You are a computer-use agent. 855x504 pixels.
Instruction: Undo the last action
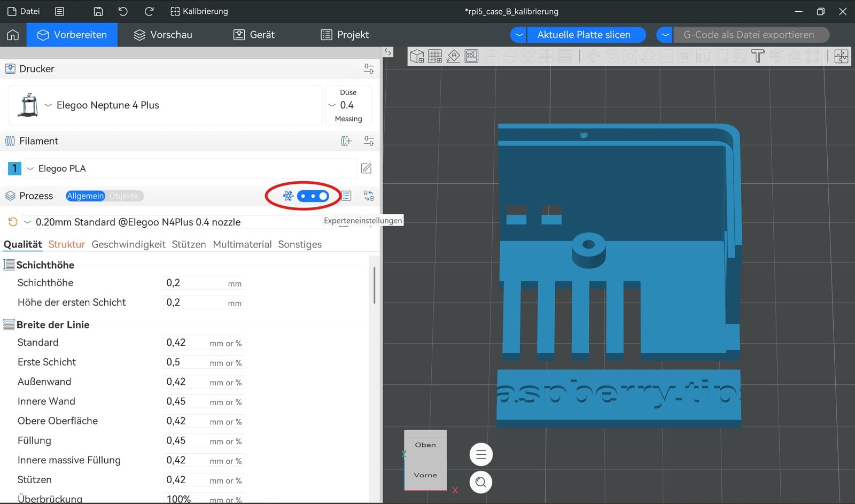tap(123, 11)
